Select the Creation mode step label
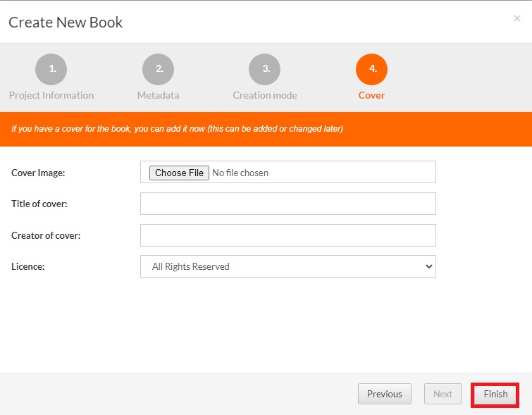 tap(265, 95)
